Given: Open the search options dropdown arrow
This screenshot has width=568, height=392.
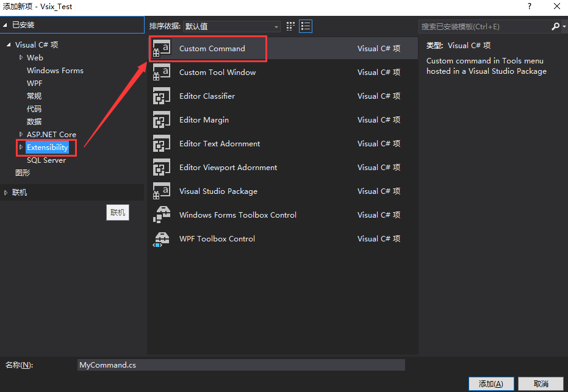Looking at the screenshot, I should [564, 26].
